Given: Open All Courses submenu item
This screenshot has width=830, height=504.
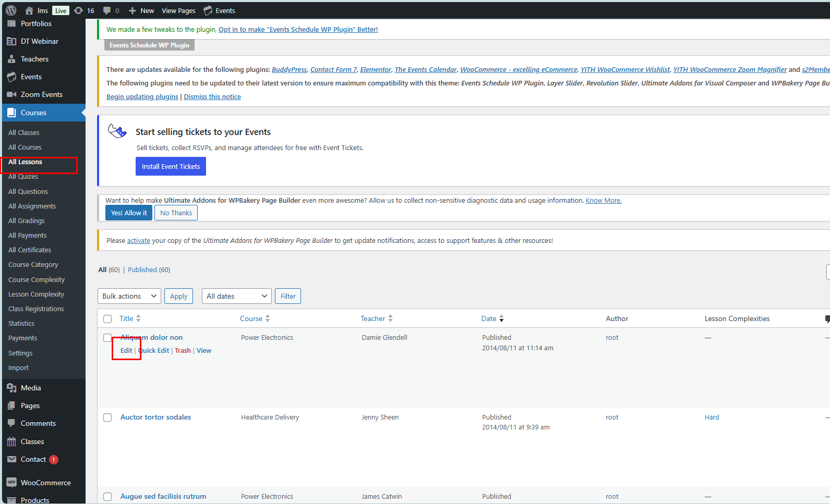Looking at the screenshot, I should pos(25,147).
